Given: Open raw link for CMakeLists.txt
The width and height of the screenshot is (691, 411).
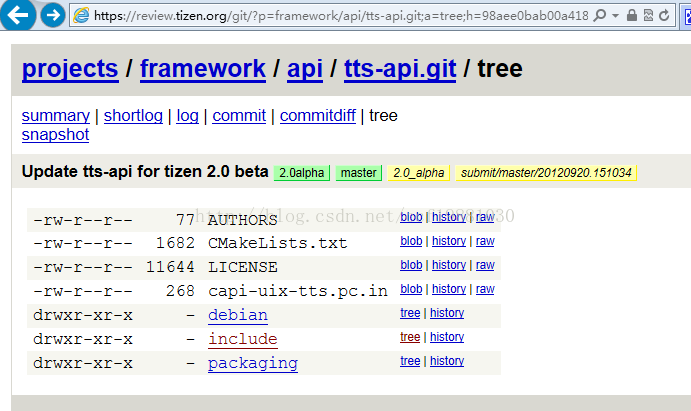Looking at the screenshot, I should coord(485,241).
